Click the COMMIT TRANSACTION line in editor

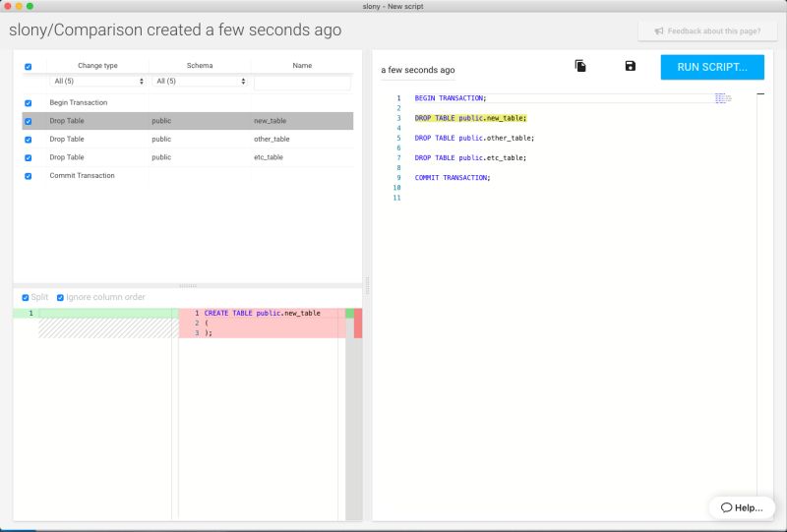point(453,178)
